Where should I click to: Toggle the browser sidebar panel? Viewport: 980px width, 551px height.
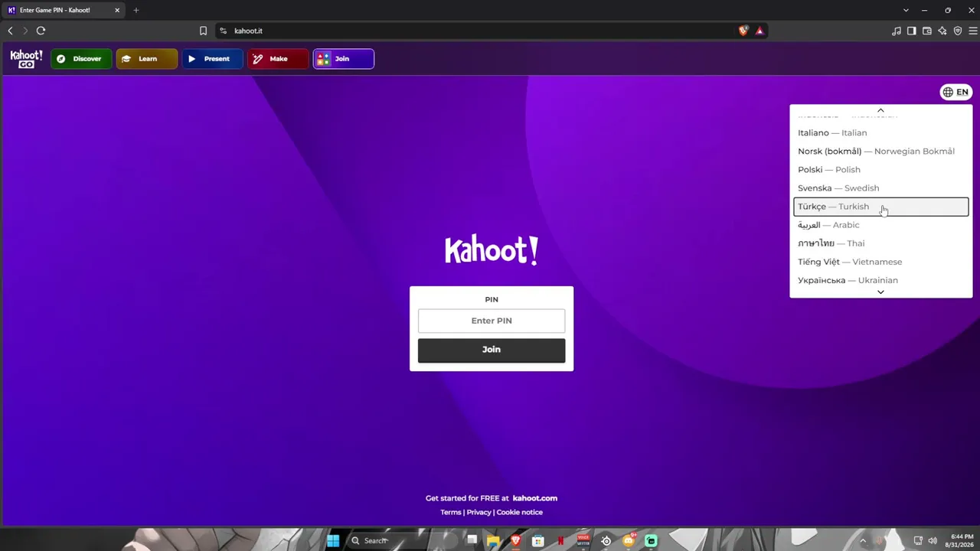point(912,31)
